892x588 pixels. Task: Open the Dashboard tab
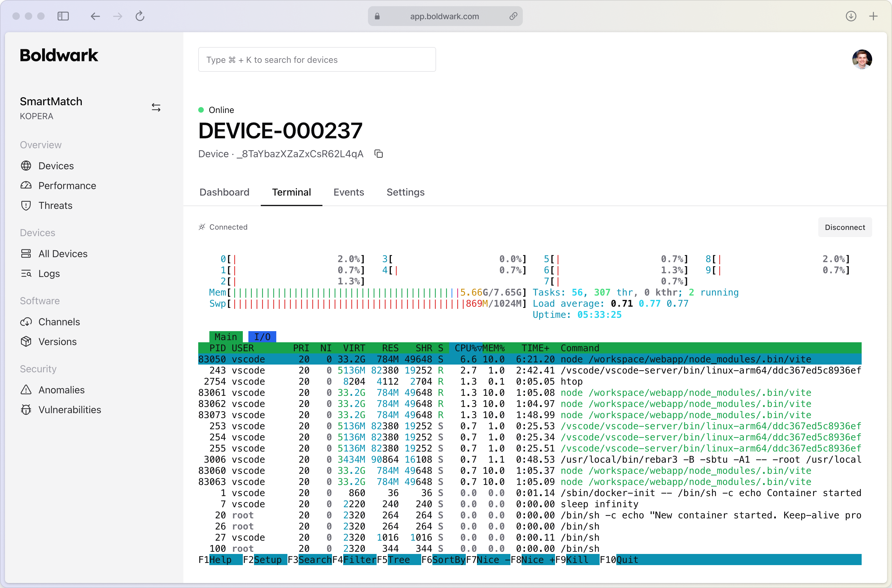(225, 192)
